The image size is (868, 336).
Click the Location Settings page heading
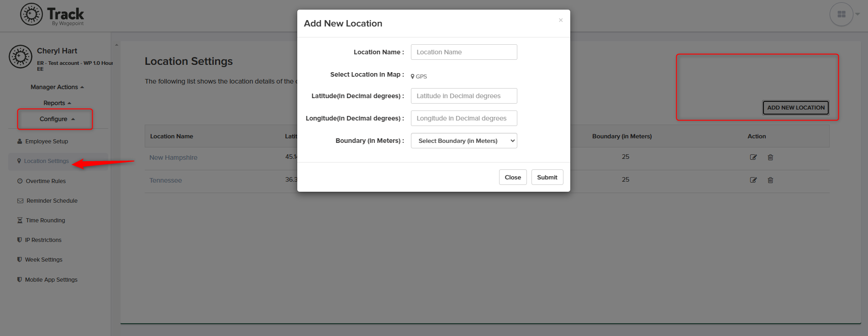point(189,61)
